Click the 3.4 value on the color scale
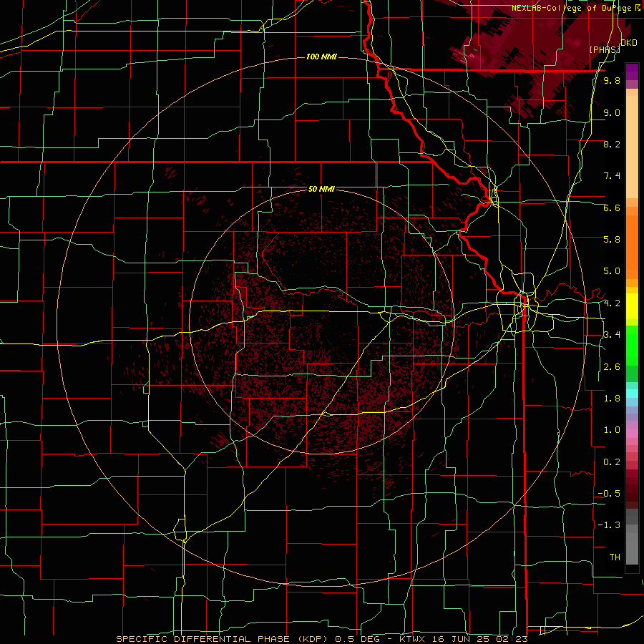Viewport: 644px width, 644px height. pos(612,335)
